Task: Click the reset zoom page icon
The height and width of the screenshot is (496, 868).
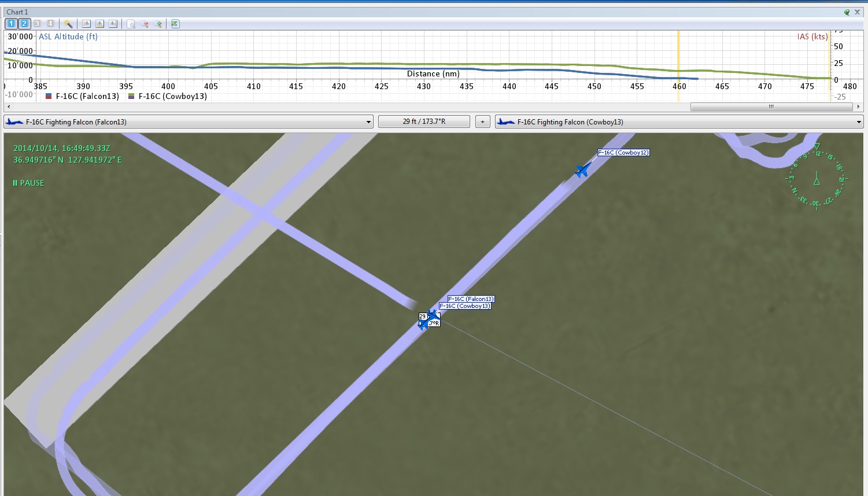Action: click(131, 24)
